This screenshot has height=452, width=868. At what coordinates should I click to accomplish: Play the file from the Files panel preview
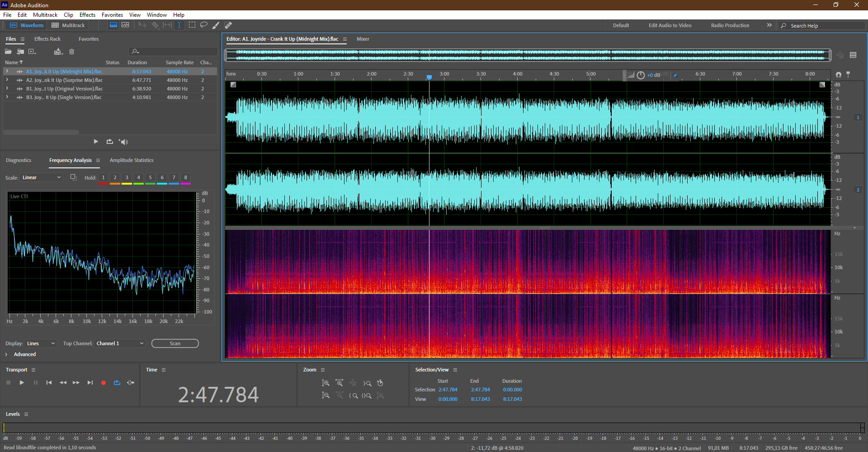point(96,142)
